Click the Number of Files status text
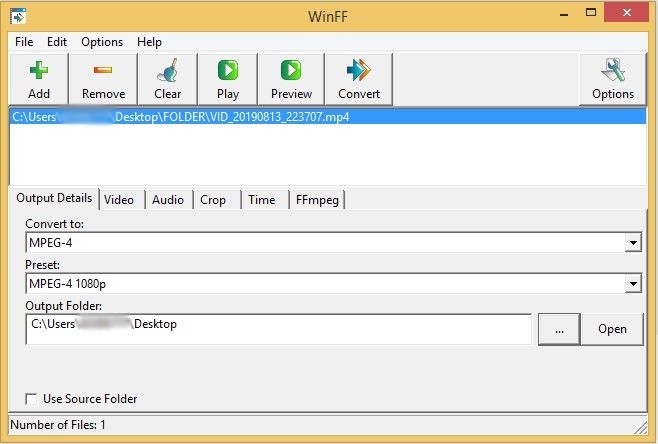 coord(58,425)
